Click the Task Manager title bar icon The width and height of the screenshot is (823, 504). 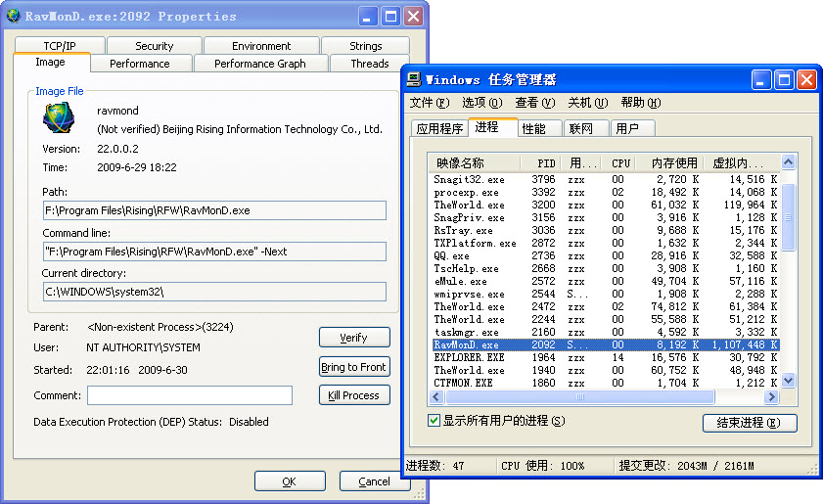pos(414,79)
